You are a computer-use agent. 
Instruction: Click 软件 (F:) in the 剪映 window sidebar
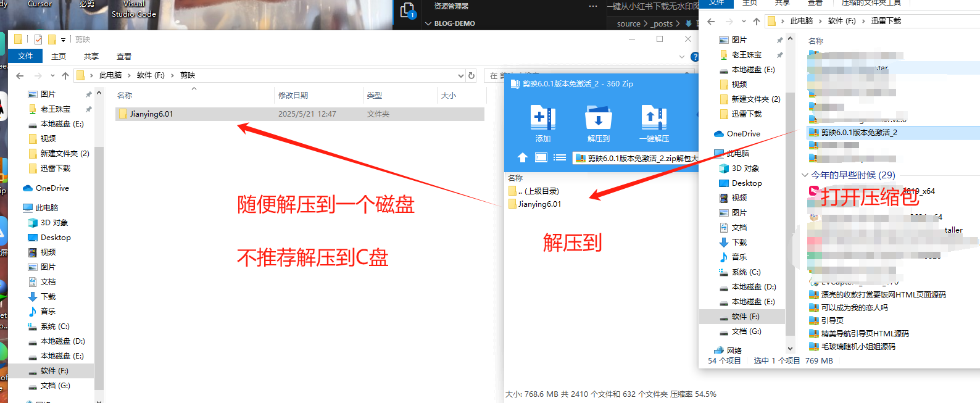[x=54, y=371]
